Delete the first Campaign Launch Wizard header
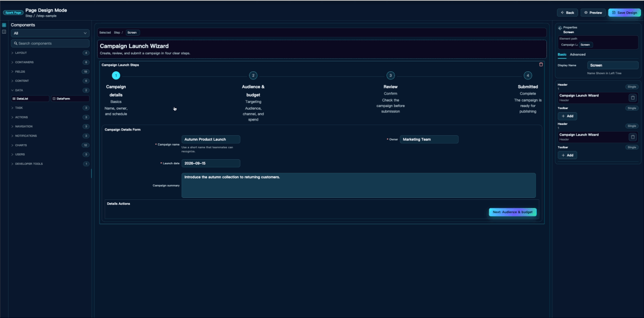This screenshot has width=644, height=318. pyautogui.click(x=633, y=98)
